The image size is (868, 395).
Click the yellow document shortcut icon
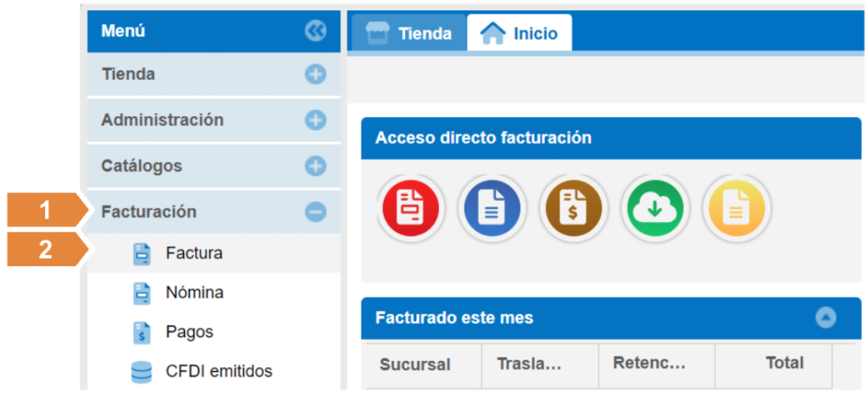[x=736, y=208]
